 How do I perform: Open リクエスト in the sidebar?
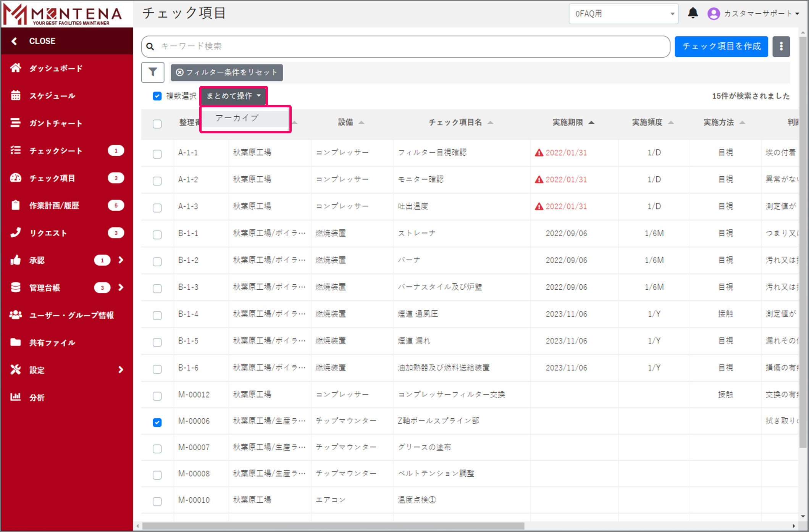(x=48, y=233)
